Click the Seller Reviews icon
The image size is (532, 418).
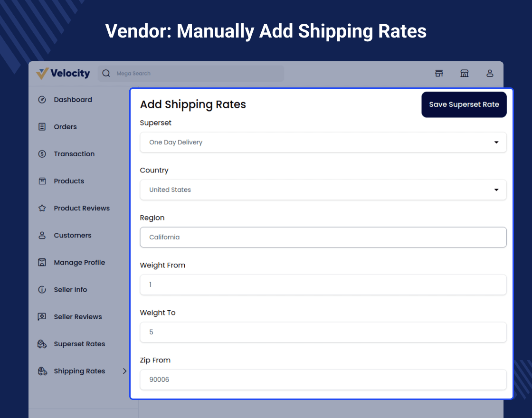coord(42,317)
